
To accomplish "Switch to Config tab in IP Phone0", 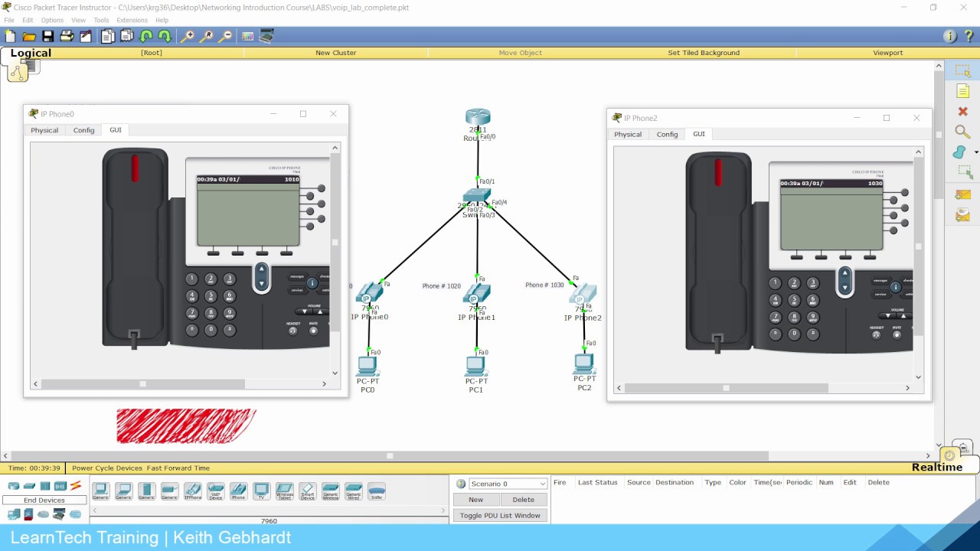I will [x=83, y=130].
